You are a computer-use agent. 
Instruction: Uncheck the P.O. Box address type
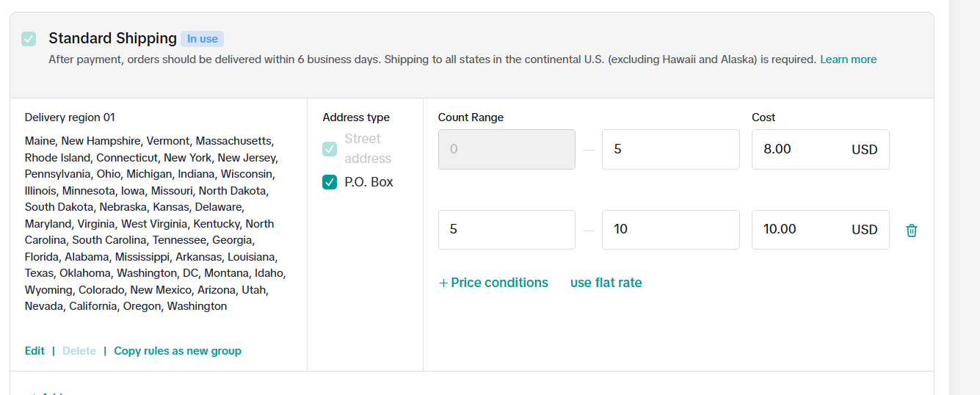tap(330, 182)
